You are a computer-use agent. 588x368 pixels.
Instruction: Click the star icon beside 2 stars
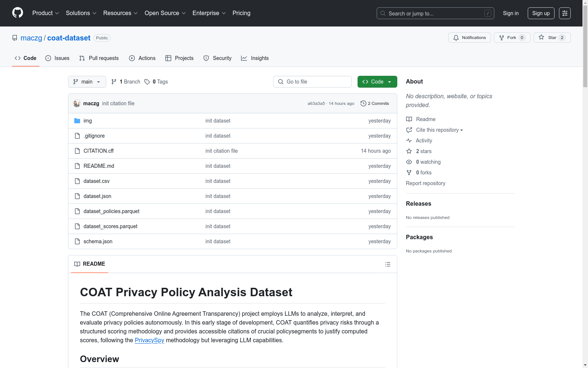tap(409, 151)
